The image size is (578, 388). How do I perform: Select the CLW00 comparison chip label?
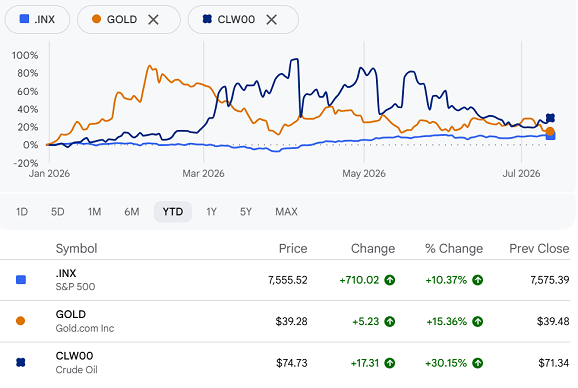coord(236,20)
